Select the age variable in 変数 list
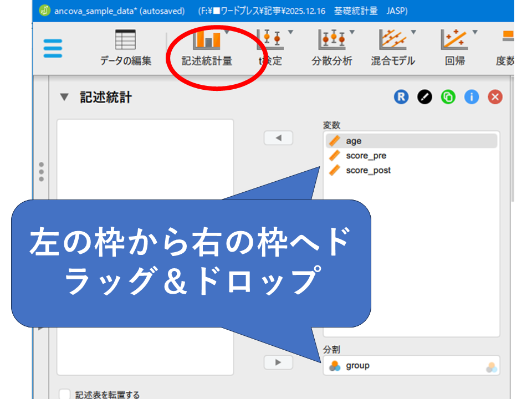This screenshot has width=532, height=399. click(x=354, y=141)
